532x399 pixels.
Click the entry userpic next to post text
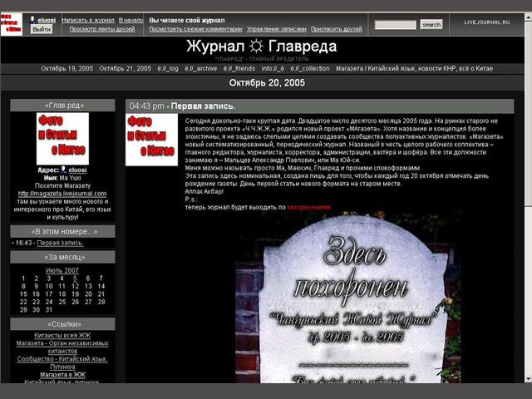tap(151, 140)
